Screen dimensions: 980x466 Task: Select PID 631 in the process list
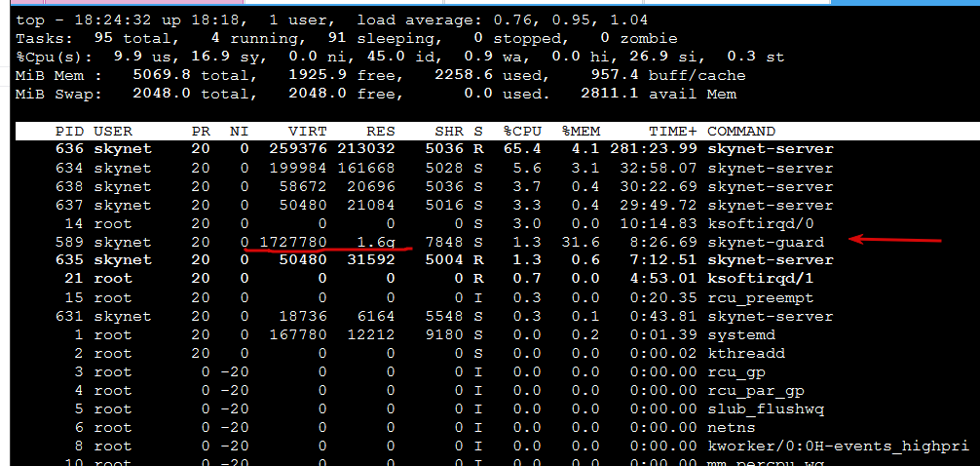pos(69,317)
